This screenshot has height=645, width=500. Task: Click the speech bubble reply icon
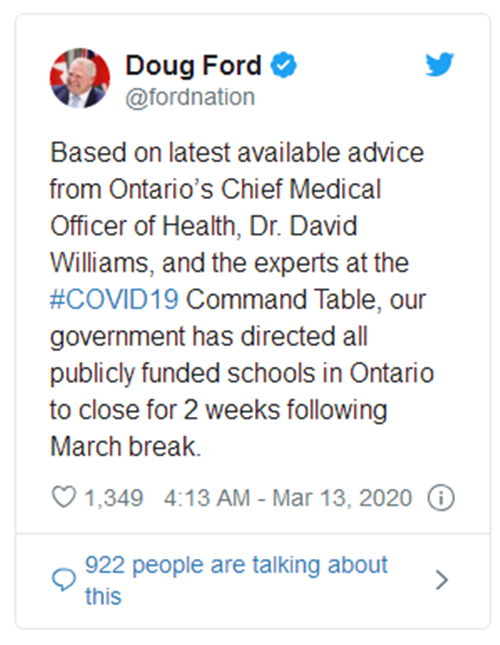tap(64, 580)
